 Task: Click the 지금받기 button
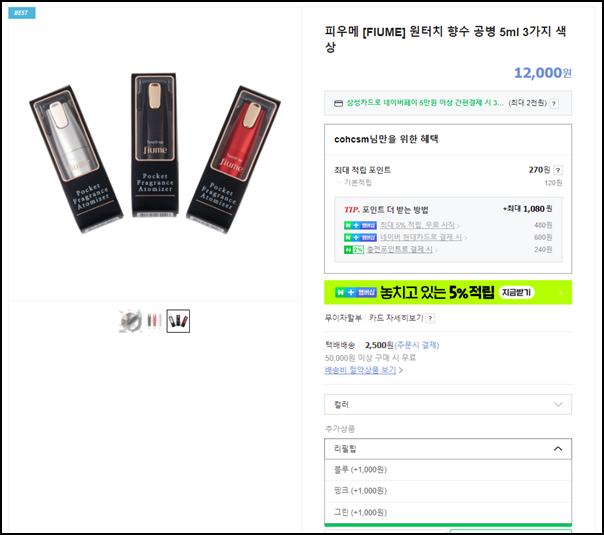click(x=516, y=292)
